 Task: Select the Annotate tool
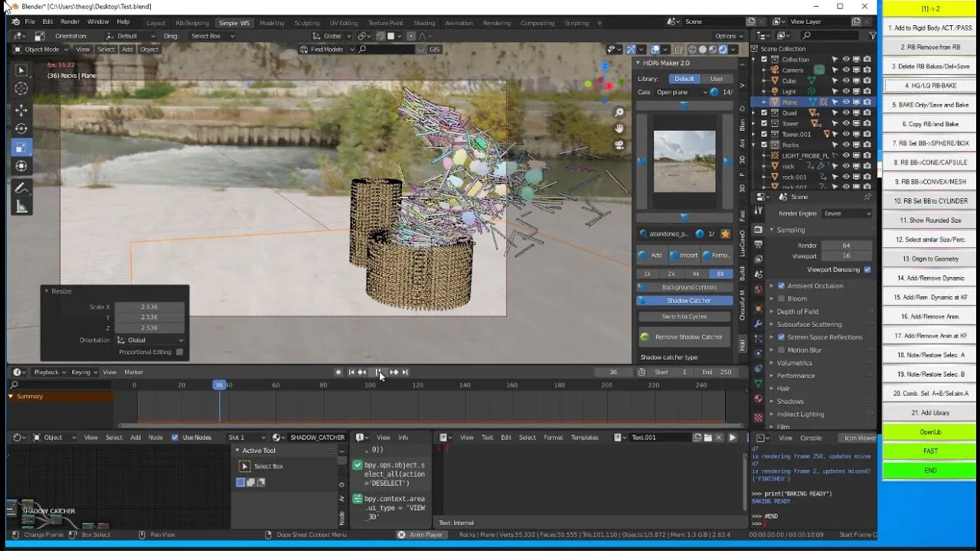click(21, 188)
